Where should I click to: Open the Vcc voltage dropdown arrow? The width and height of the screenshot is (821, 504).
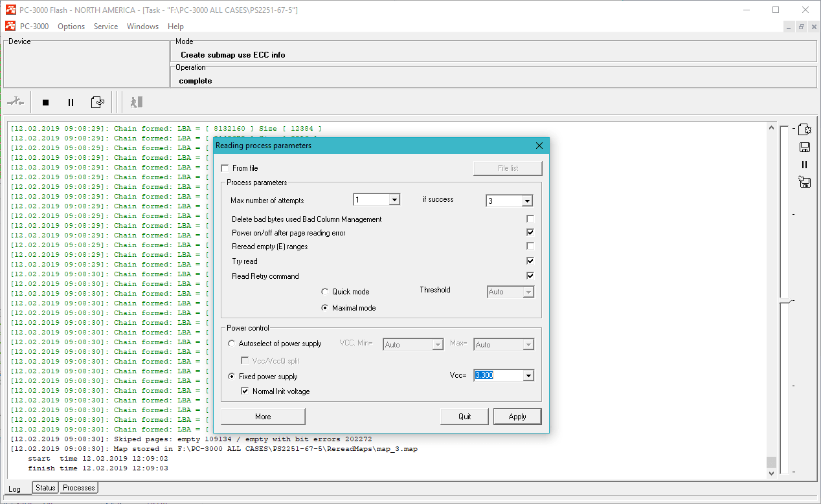(528, 375)
